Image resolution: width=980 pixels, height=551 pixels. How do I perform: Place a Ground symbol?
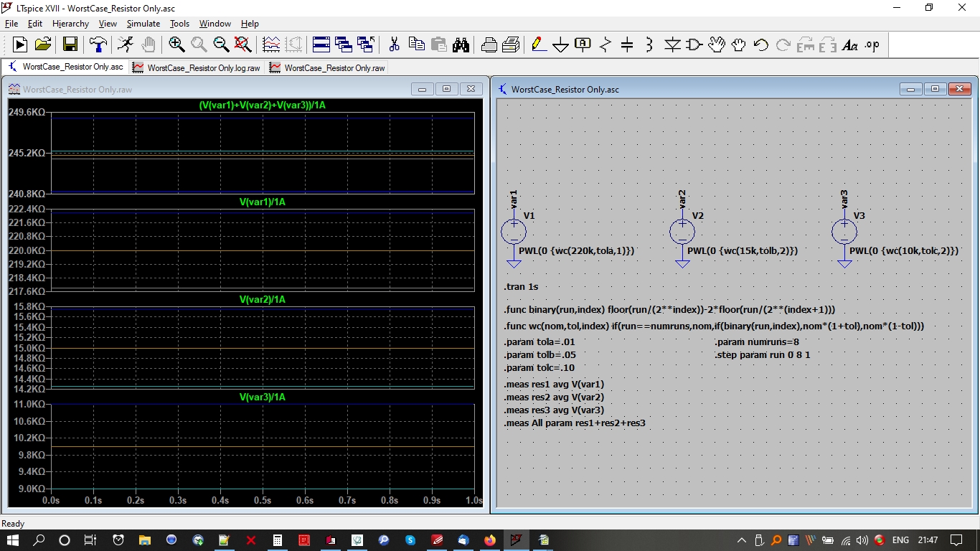[560, 45]
